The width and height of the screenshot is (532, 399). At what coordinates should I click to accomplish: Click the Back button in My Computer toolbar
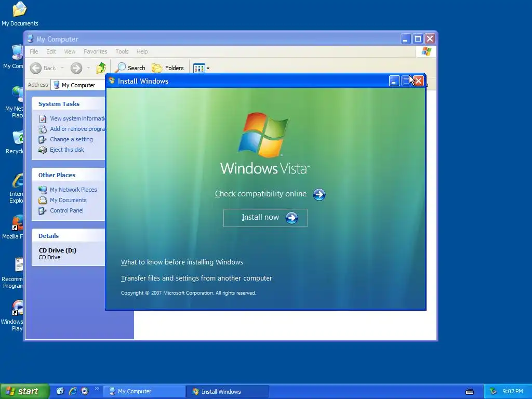click(43, 68)
